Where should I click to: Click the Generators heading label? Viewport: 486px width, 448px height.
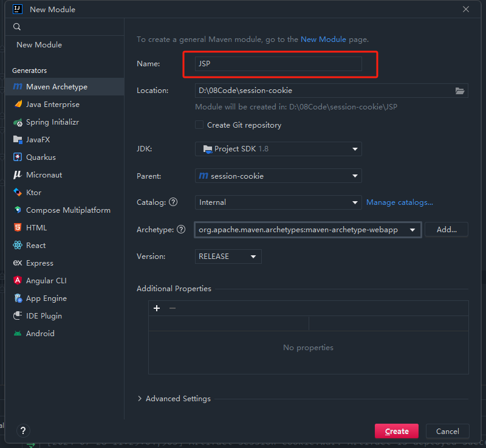[29, 71]
